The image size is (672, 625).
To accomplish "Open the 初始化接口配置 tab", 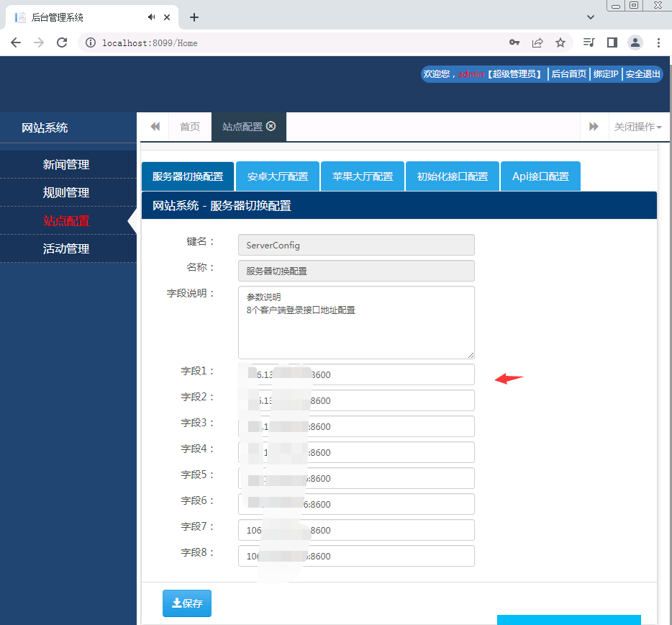I will click(453, 176).
